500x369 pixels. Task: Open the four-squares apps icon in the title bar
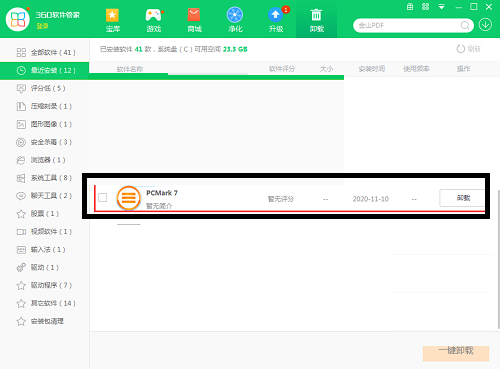[426, 7]
